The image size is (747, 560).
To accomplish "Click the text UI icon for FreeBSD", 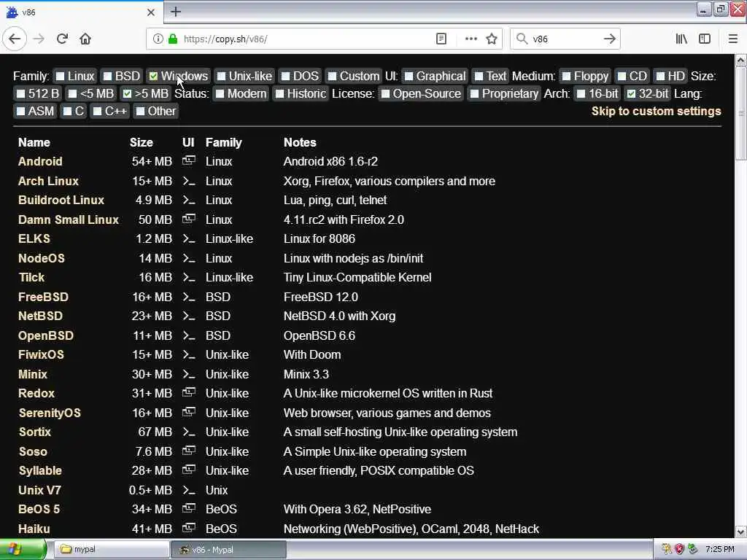I will click(x=189, y=297).
